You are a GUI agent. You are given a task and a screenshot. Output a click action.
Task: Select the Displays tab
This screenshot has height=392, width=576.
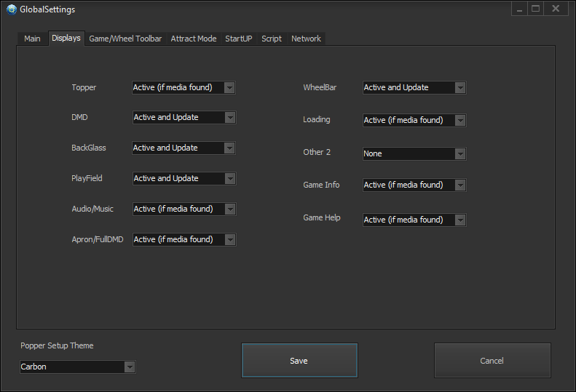coord(66,38)
